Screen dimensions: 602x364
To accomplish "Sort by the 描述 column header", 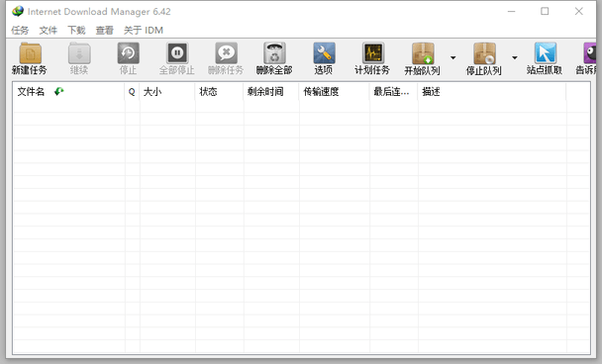I will (x=492, y=92).
